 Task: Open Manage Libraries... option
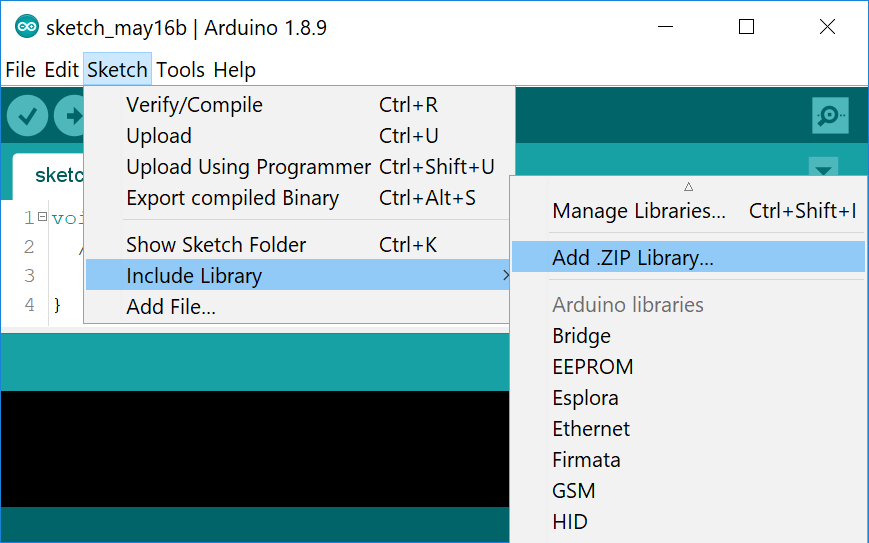(x=639, y=211)
